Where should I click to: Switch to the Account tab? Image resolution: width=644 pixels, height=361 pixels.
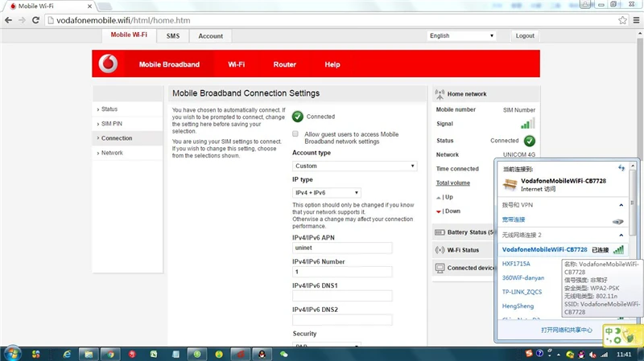coord(210,36)
